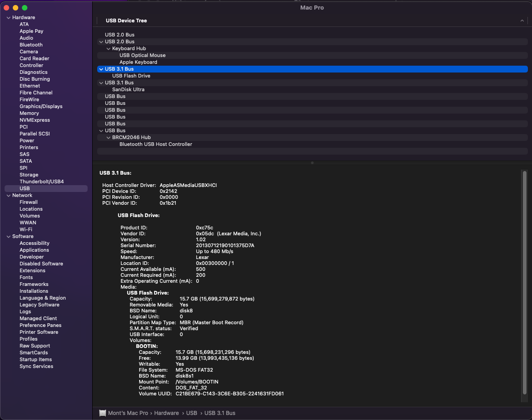Open FireWire in the sidebar
This screenshot has height=420, width=532.
[29, 99]
